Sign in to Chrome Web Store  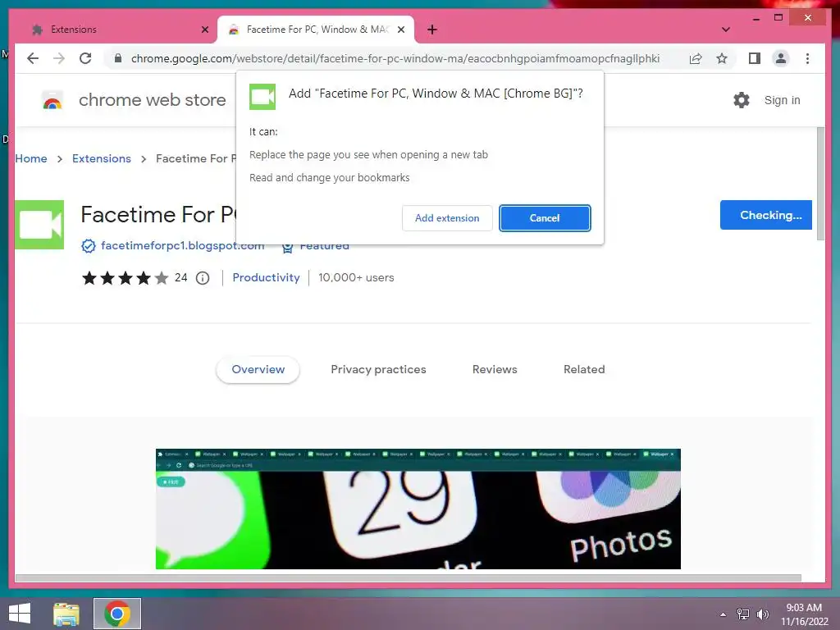point(782,100)
